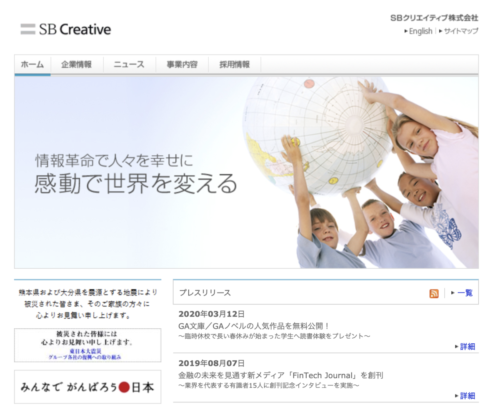Viewport: 500px width, 407px height.
Task: Open the GA文庫／GAノベル press release title
Action: [x=254, y=326]
